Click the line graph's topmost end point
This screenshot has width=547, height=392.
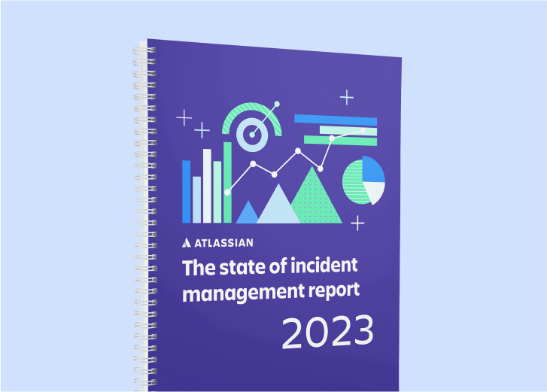point(277,103)
